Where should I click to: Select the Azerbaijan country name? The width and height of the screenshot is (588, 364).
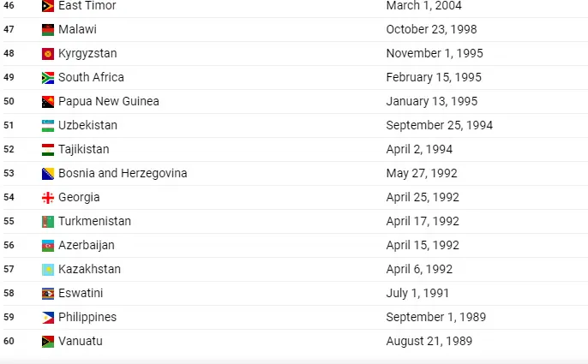[87, 245]
